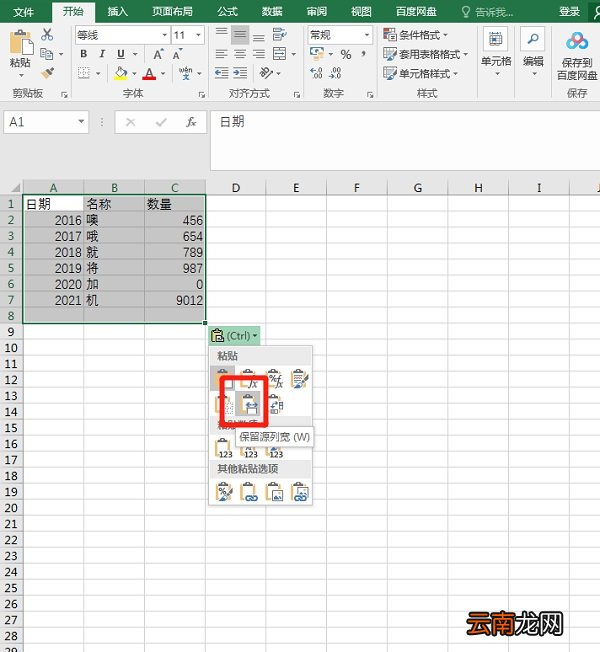Switch to the 插入 tab
The image size is (600, 652).
(118, 12)
